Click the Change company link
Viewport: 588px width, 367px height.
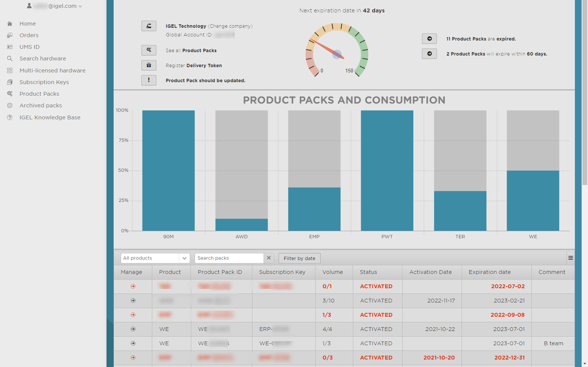[x=230, y=26]
